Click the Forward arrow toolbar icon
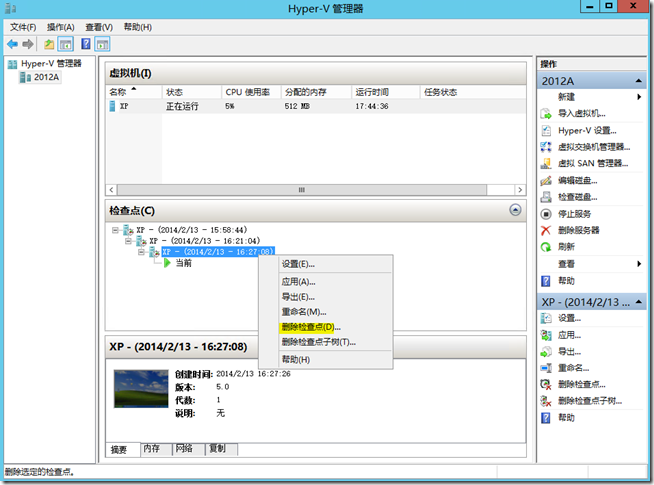Screen dimensions: 654x485 click(x=28, y=44)
